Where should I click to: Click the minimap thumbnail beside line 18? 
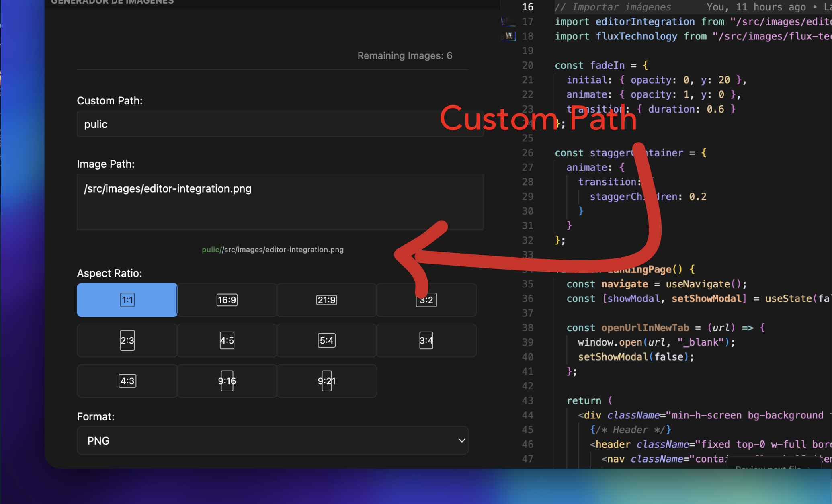pyautogui.click(x=509, y=36)
